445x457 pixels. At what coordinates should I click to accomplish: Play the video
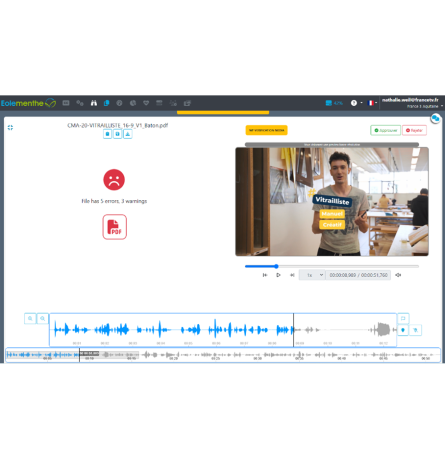pos(278,275)
